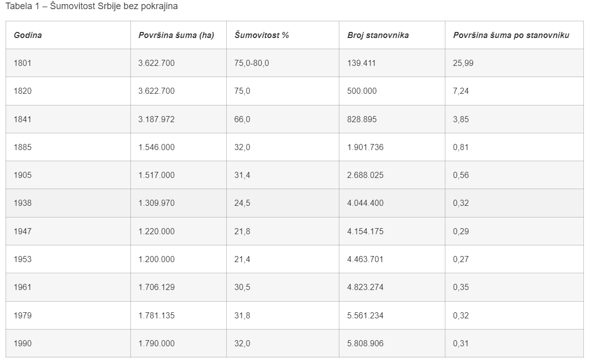Viewport: 592px width, 364px height.
Task: Select the forest cover value 21,8
Action: click(242, 232)
